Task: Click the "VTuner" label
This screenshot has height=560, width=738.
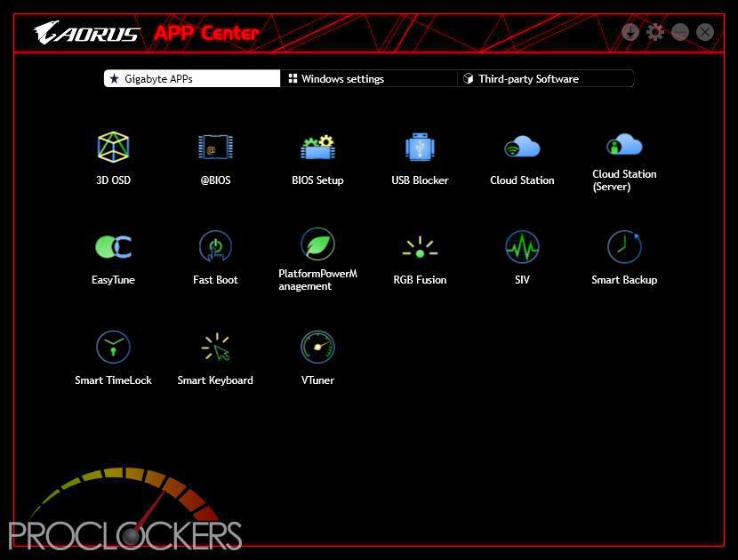Action: pyautogui.click(x=317, y=380)
